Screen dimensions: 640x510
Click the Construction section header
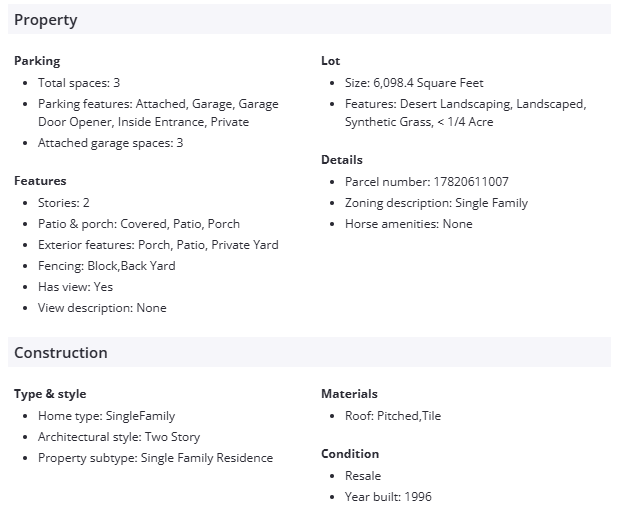(x=61, y=353)
